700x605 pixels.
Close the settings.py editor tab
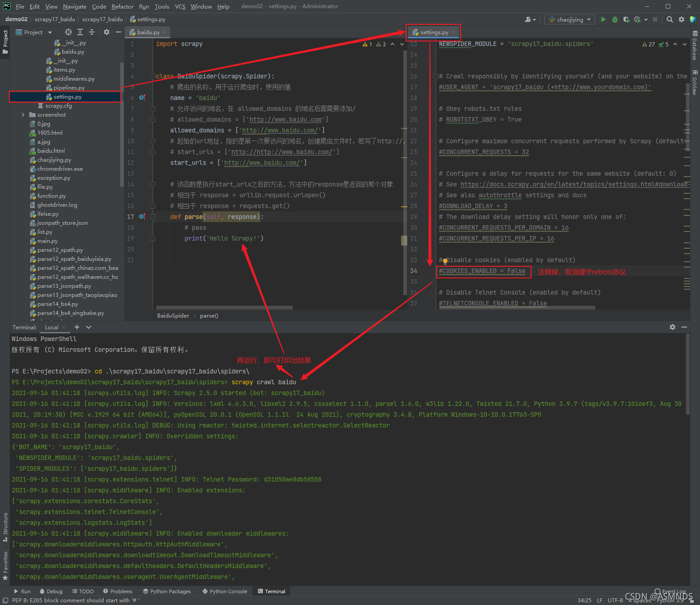click(x=453, y=32)
